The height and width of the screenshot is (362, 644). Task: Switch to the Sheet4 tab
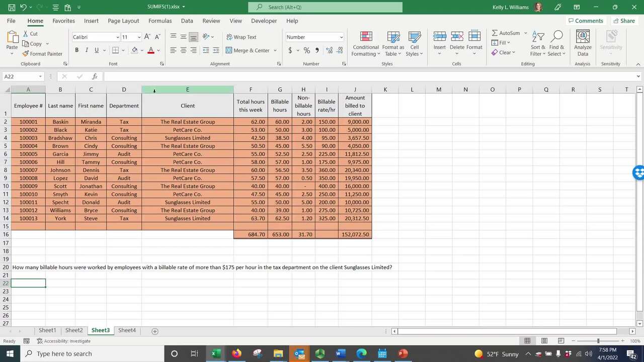tap(127, 330)
